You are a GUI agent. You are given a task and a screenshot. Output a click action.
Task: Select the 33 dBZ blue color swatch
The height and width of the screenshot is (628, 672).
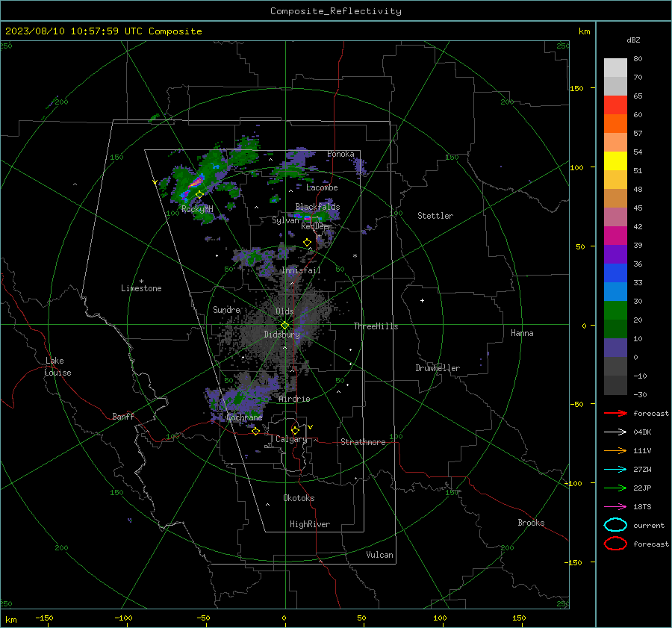tap(615, 273)
